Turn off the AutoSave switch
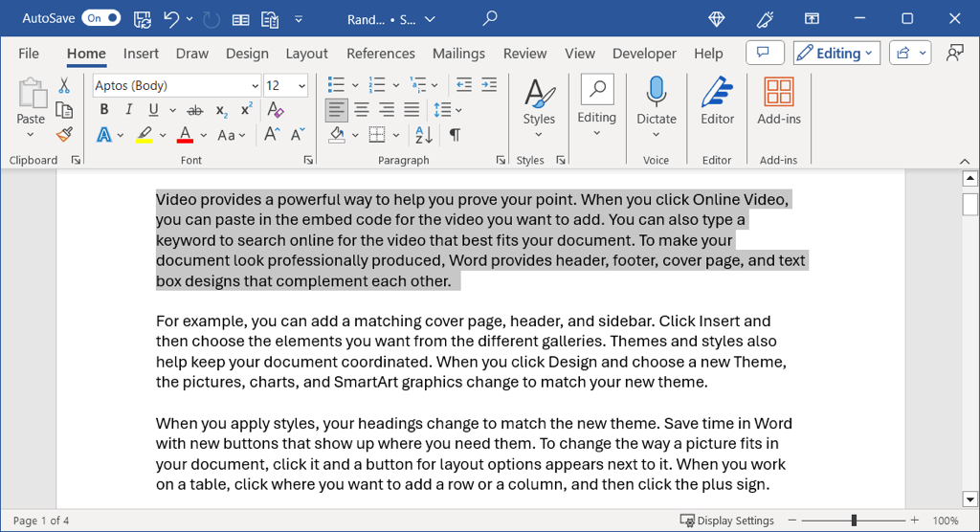This screenshot has height=532, width=980. [100, 18]
